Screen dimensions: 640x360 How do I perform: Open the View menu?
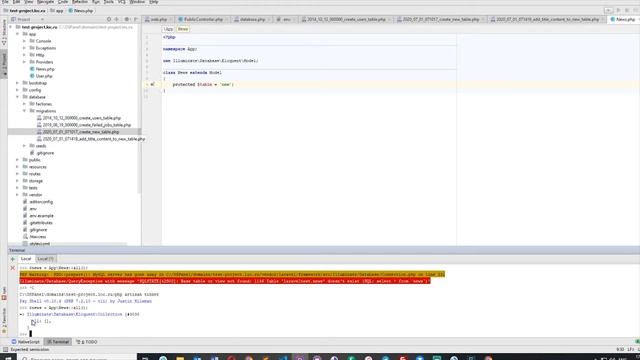point(29,2)
